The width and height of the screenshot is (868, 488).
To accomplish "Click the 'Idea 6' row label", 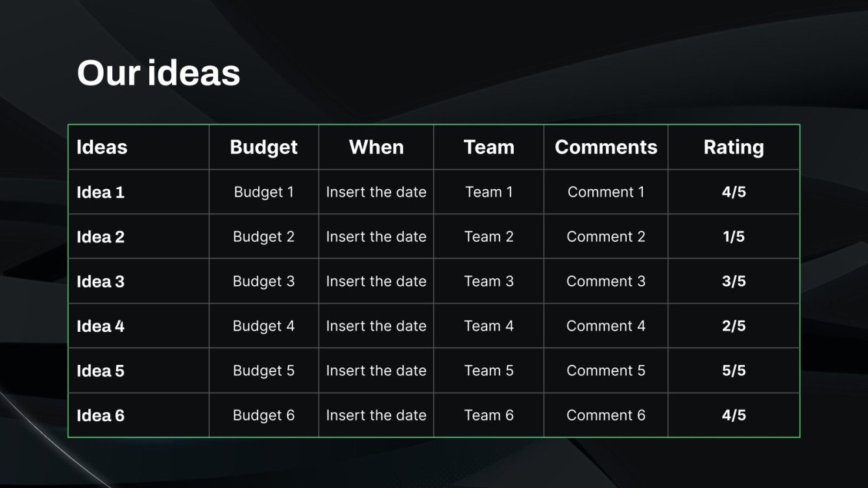I will click(101, 415).
